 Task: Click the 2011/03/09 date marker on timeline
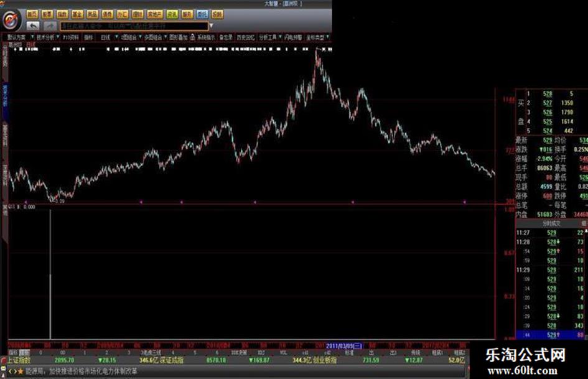[x=344, y=345]
